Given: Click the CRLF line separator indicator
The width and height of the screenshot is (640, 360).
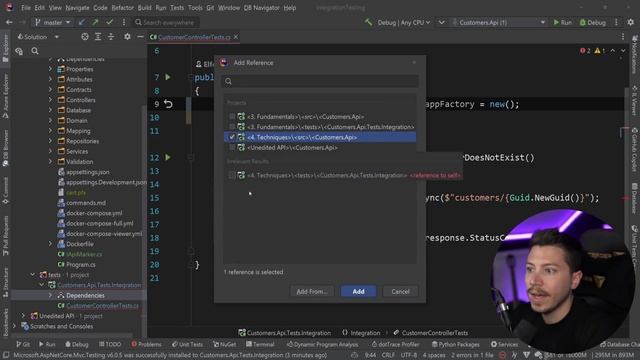Looking at the screenshot, I should pos(388,355).
